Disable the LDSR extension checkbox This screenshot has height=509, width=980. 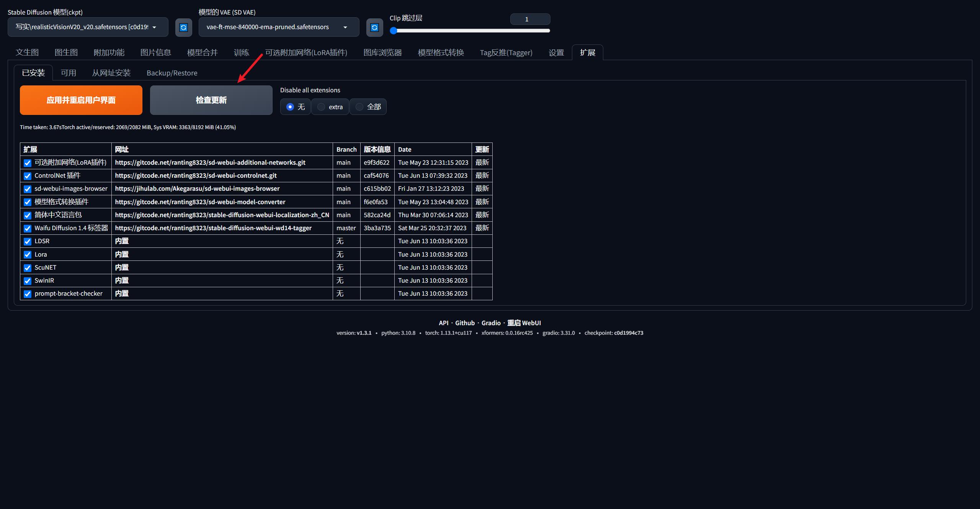pos(28,242)
